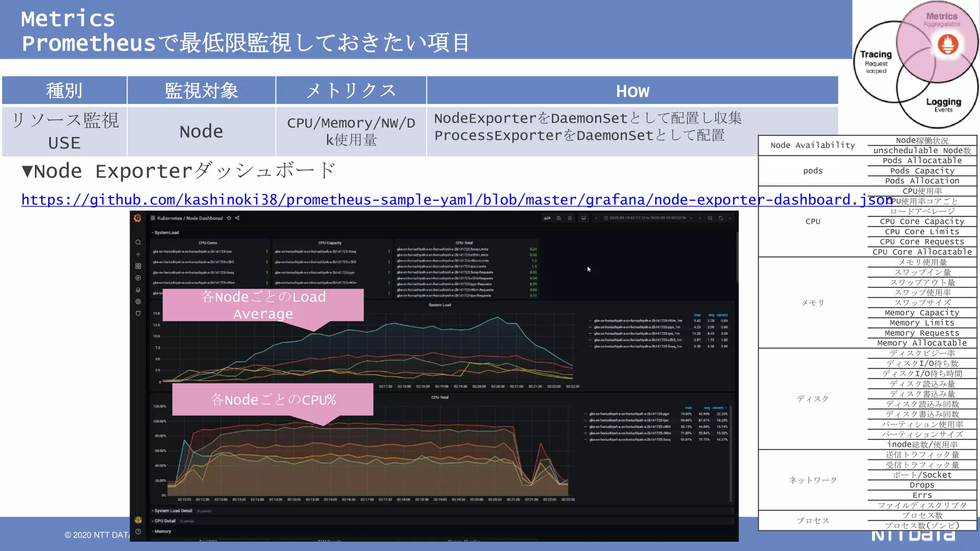Screen dimensions: 980x551
Task: Open the Server Admin shield icon
Action: (138, 314)
